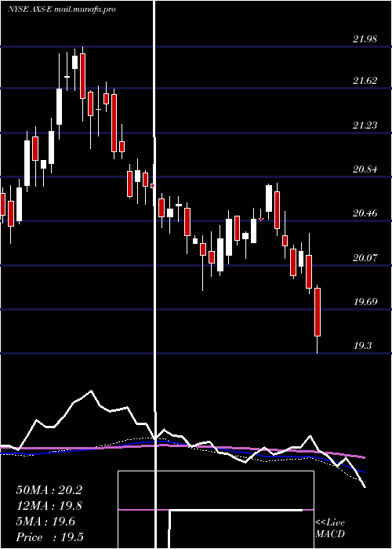Click the 20.46 price axis label
Screen dimensions: 392x549
(365, 213)
